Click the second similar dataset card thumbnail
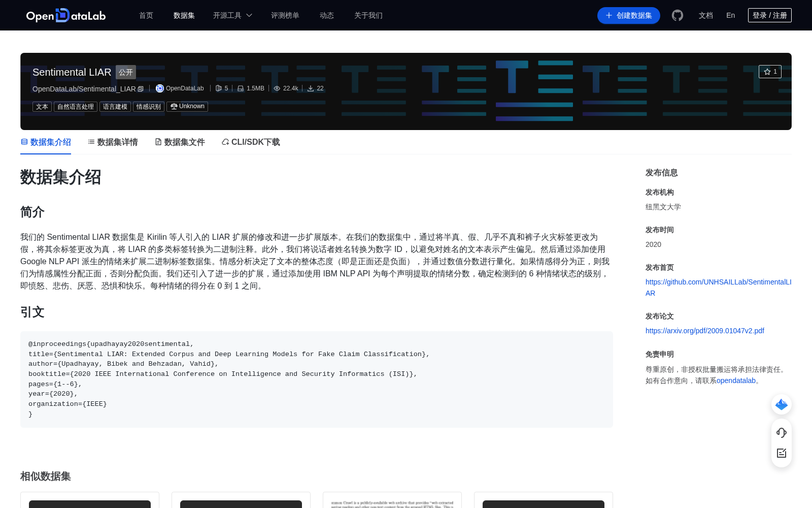812x508 pixels. [241, 504]
